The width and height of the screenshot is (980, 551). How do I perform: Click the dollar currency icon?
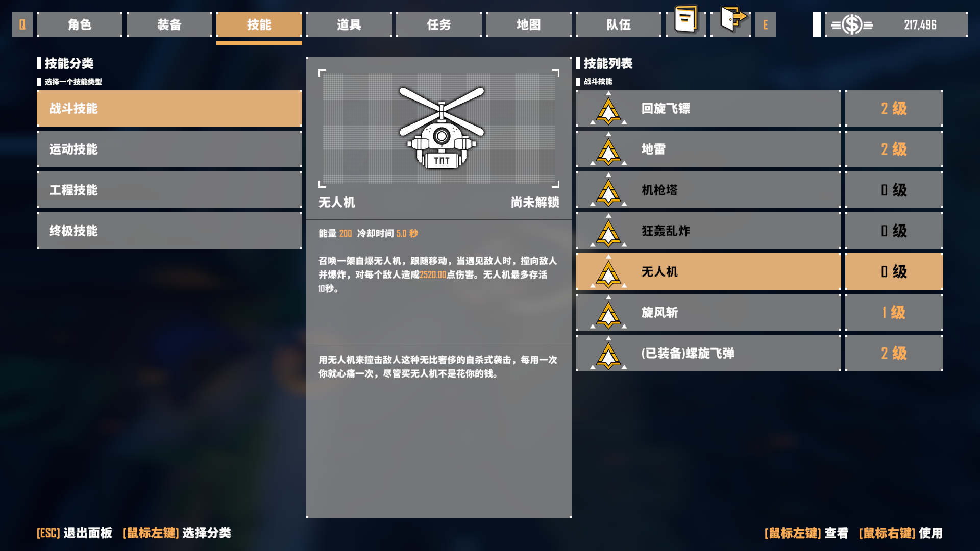tap(852, 24)
